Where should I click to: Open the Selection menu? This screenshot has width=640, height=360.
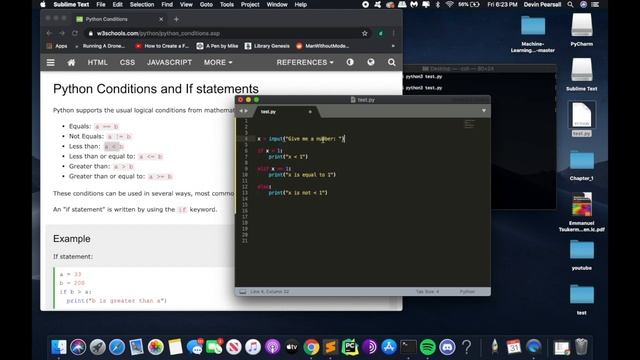pos(142,4)
